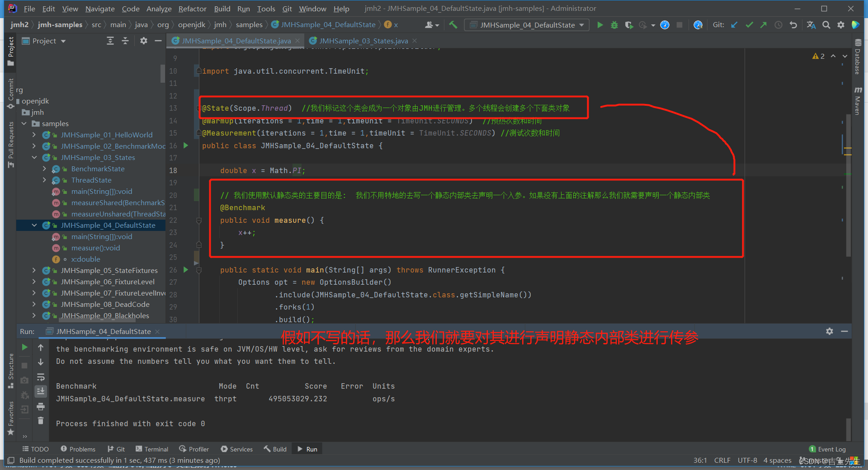The width and height of the screenshot is (868, 470).
Task: Collapse the JMHSample_03_States tree node
Action: (x=34, y=157)
